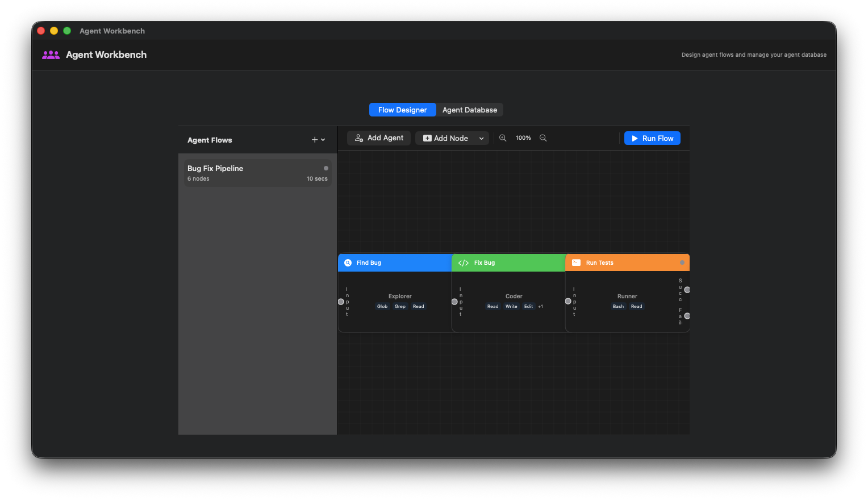The height and width of the screenshot is (500, 868).
Task: Click the person icon inside the Add Agent button
Action: click(x=358, y=137)
